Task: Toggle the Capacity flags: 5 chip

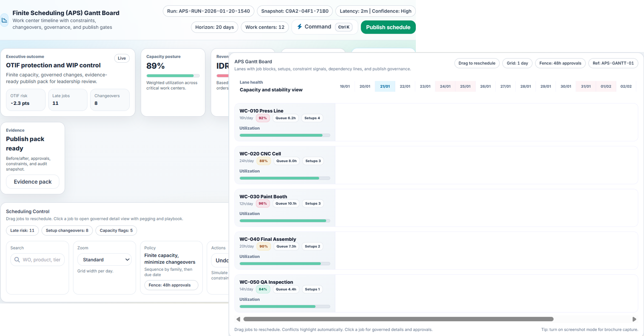Action: [x=116, y=231]
